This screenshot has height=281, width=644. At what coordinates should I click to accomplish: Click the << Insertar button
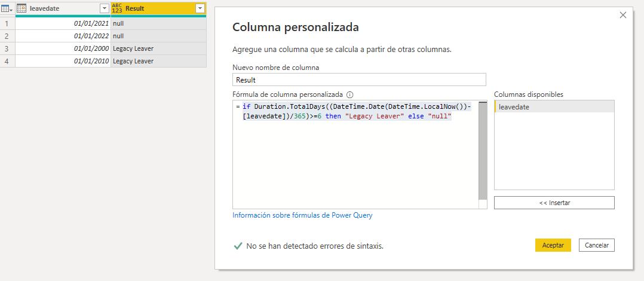pyautogui.click(x=554, y=203)
